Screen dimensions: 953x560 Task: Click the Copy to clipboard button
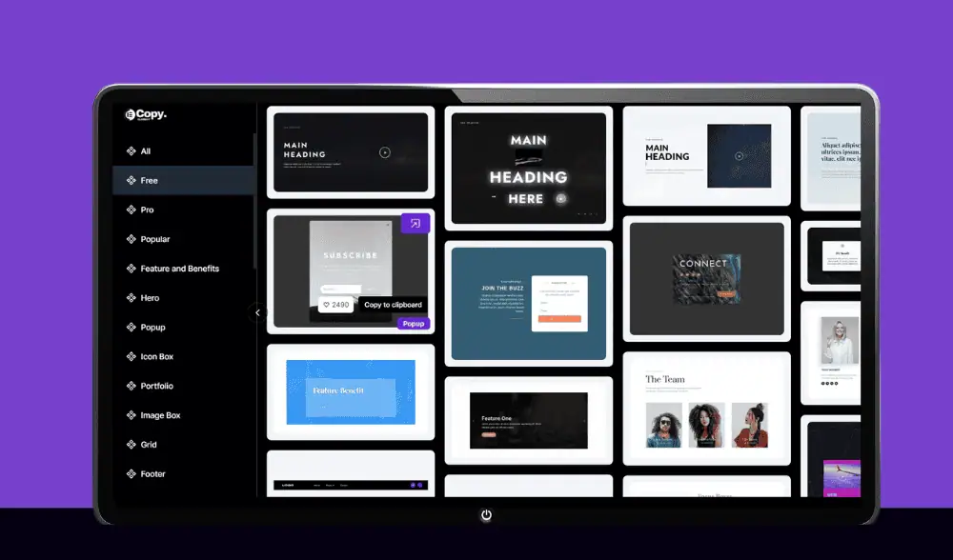tap(393, 305)
